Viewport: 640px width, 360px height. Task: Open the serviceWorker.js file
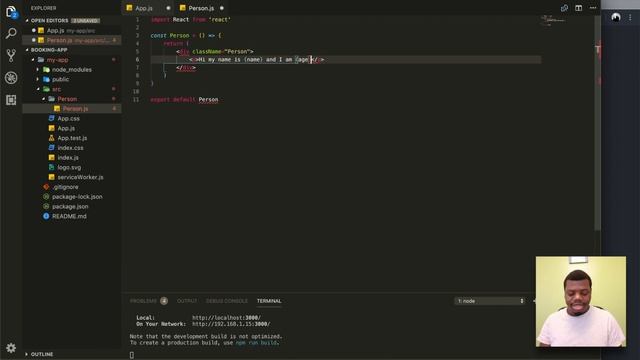pos(80,177)
